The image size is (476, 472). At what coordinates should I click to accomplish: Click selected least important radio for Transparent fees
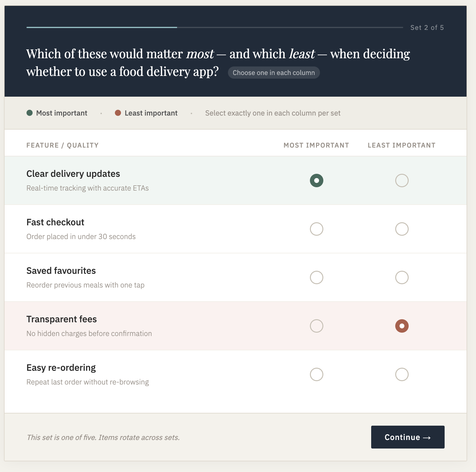402,326
